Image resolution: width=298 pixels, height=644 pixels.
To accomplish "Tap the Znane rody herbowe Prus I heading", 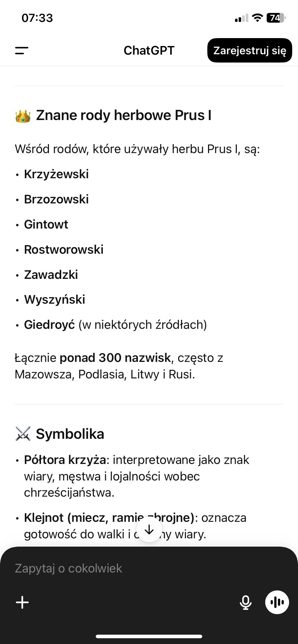I will [123, 115].
